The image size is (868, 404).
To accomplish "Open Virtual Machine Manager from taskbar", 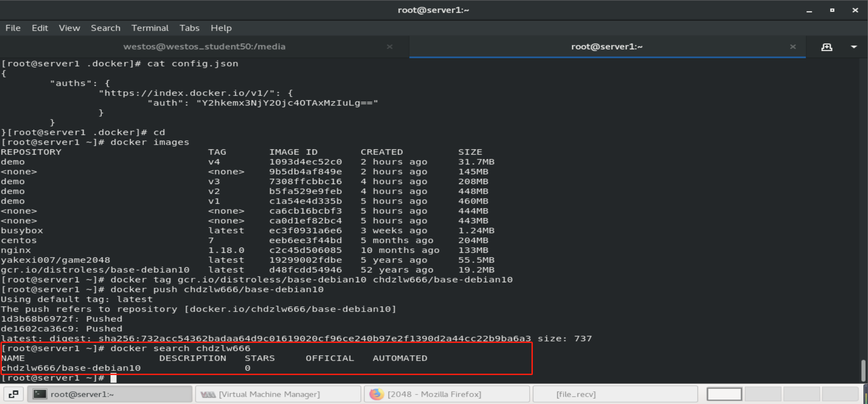I will 278,394.
